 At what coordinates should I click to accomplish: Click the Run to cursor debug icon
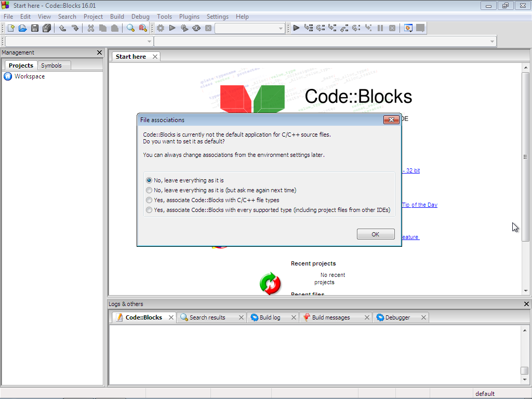[x=309, y=28]
